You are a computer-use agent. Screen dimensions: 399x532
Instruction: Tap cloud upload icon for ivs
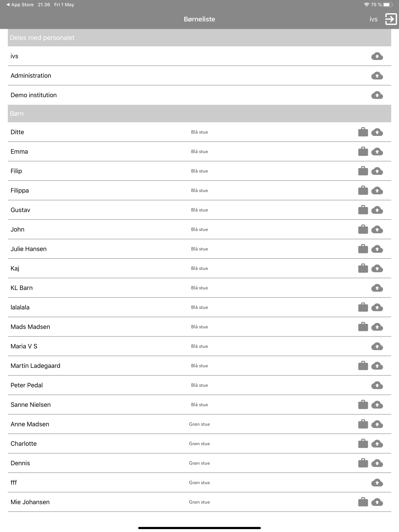pyautogui.click(x=377, y=56)
